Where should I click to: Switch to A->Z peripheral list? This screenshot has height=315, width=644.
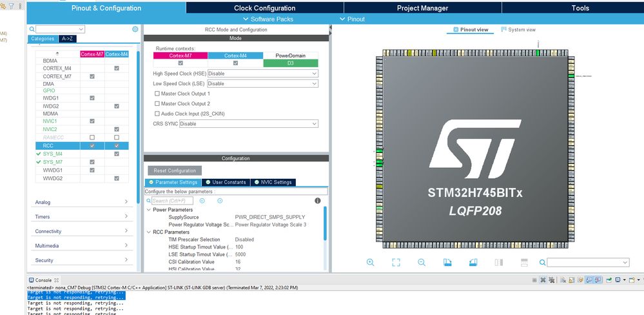point(67,39)
